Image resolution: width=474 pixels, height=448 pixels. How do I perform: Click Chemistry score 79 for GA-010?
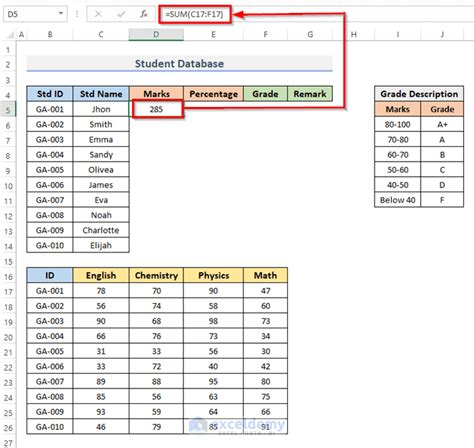coord(156,427)
